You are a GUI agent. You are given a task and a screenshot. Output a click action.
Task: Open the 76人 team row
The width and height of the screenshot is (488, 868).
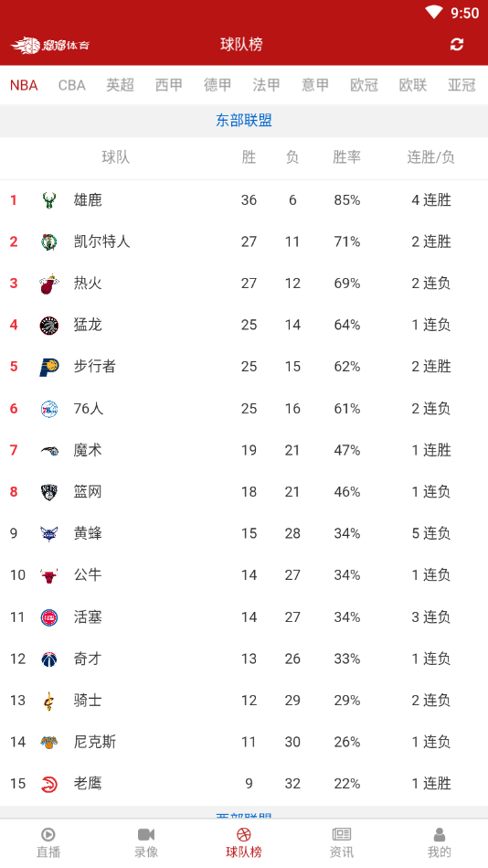244,409
